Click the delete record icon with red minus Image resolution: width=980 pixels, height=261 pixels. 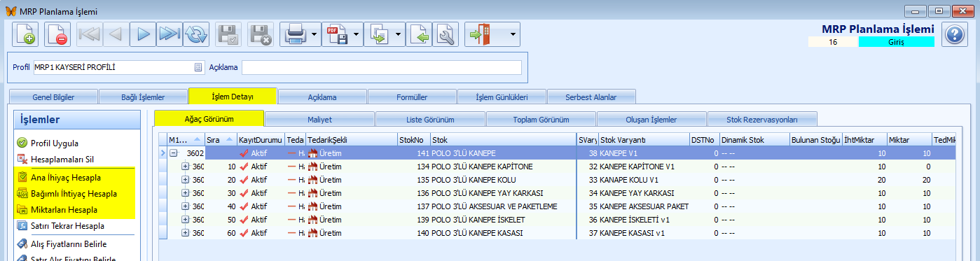[57, 34]
